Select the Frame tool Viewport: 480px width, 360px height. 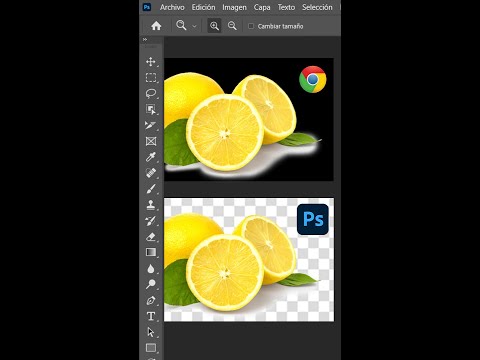point(151,141)
